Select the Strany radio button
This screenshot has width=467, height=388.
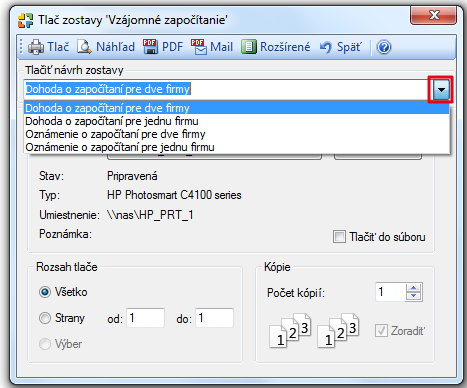pyautogui.click(x=45, y=318)
